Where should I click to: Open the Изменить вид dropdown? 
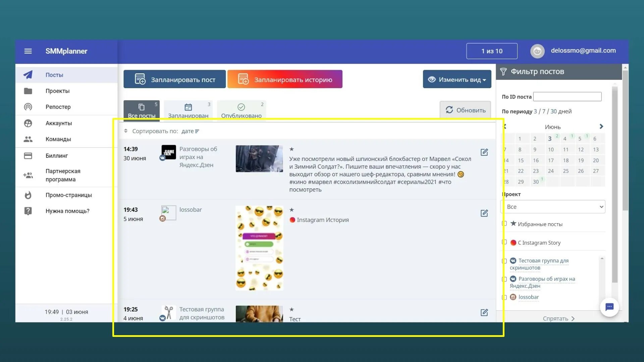(457, 79)
